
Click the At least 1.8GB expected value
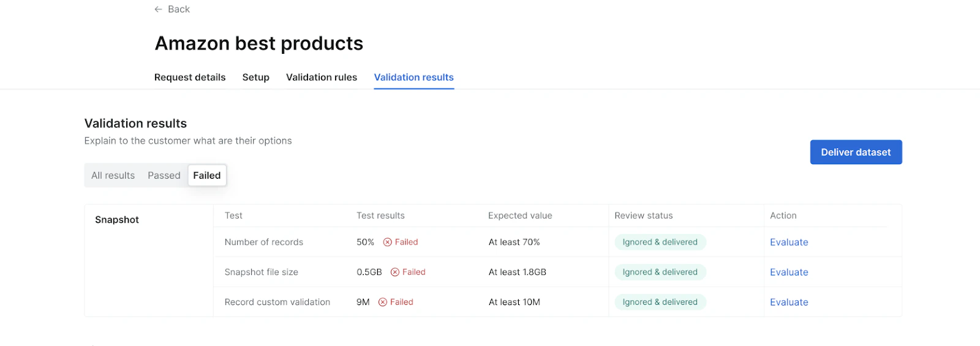click(518, 272)
